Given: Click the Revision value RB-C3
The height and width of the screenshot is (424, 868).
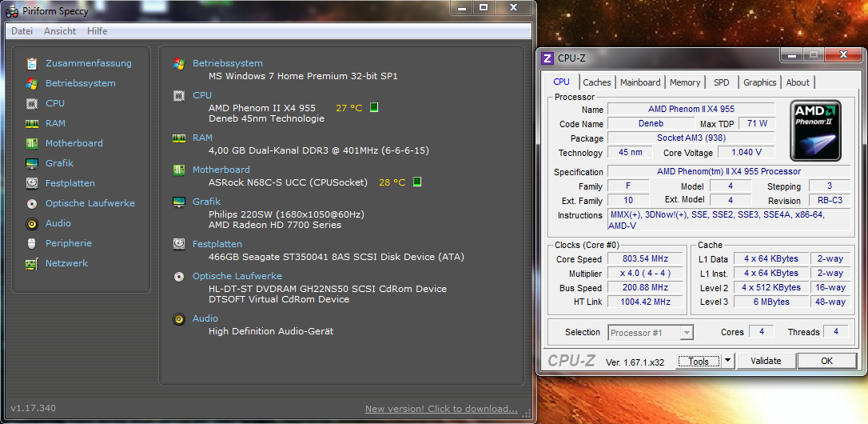Looking at the screenshot, I should coord(830,201).
